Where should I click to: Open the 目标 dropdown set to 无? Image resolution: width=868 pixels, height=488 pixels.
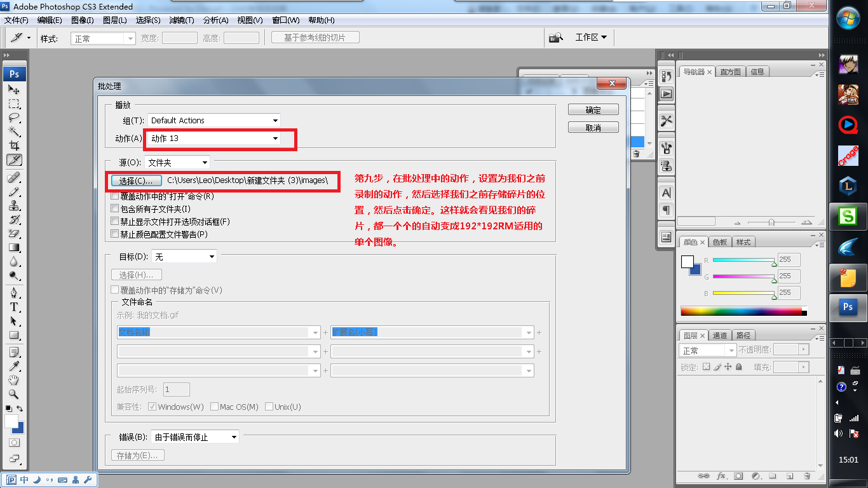pos(184,257)
